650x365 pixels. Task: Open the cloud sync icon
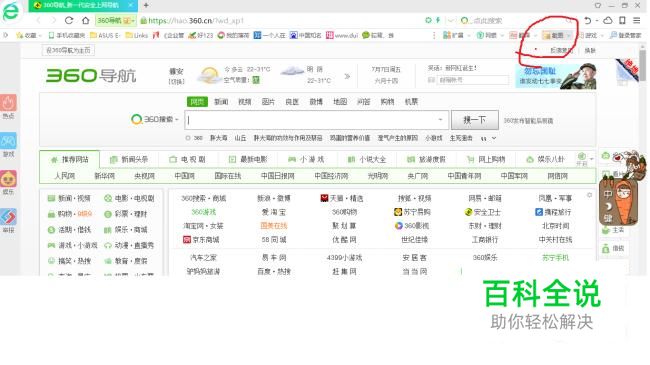point(608,20)
